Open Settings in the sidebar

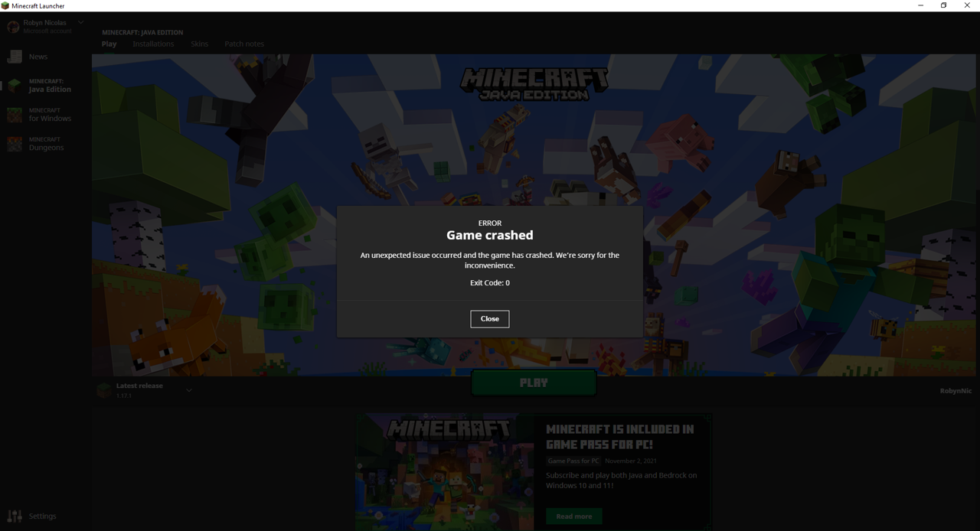coord(42,516)
